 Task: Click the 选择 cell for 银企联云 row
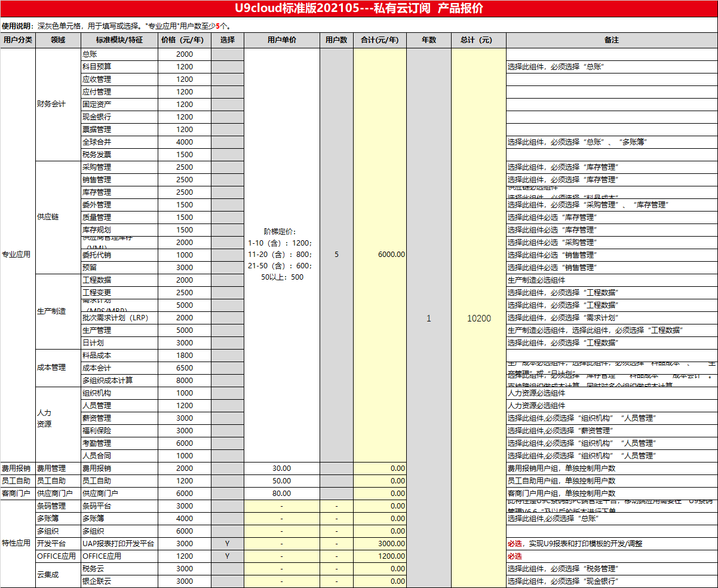[x=227, y=581]
